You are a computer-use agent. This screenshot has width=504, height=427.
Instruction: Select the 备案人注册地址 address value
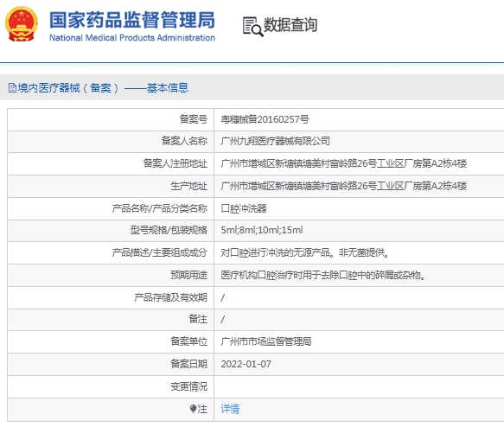click(343, 163)
